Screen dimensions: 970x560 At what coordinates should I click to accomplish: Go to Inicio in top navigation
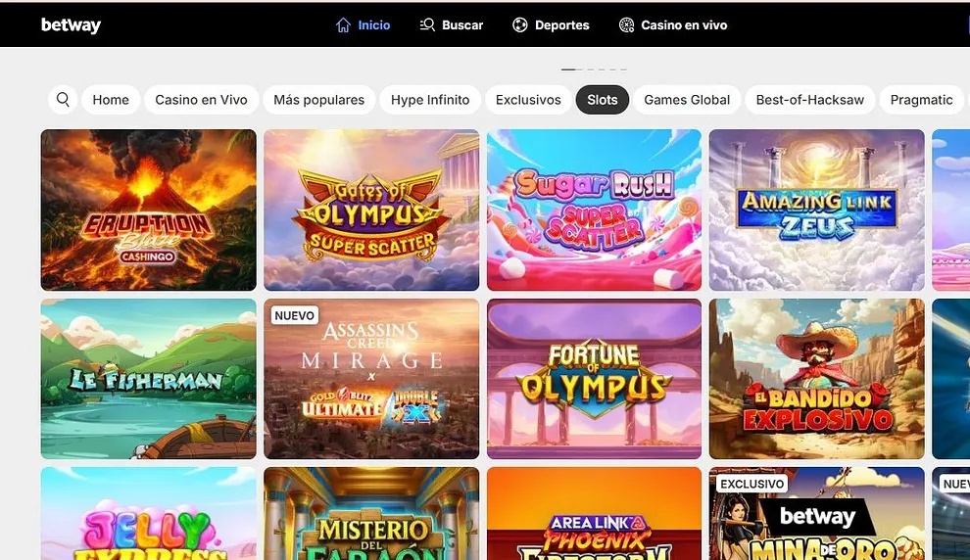pyautogui.click(x=364, y=24)
